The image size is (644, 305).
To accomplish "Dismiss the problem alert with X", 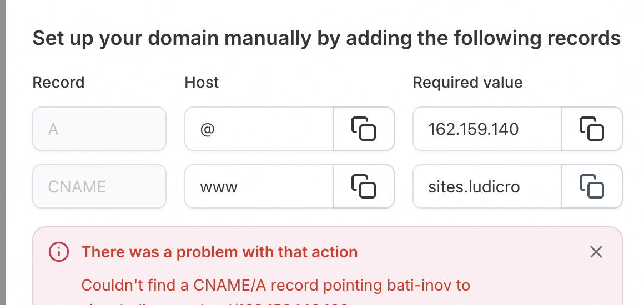I will tap(596, 252).
